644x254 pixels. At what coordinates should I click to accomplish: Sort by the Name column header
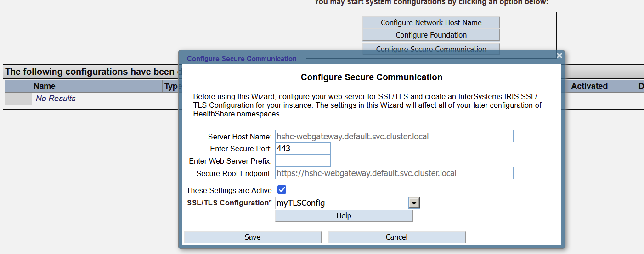[45, 86]
